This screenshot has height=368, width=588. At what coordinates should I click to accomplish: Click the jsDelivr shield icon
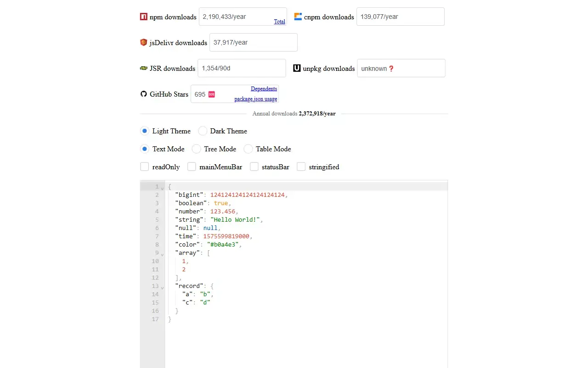tap(144, 42)
